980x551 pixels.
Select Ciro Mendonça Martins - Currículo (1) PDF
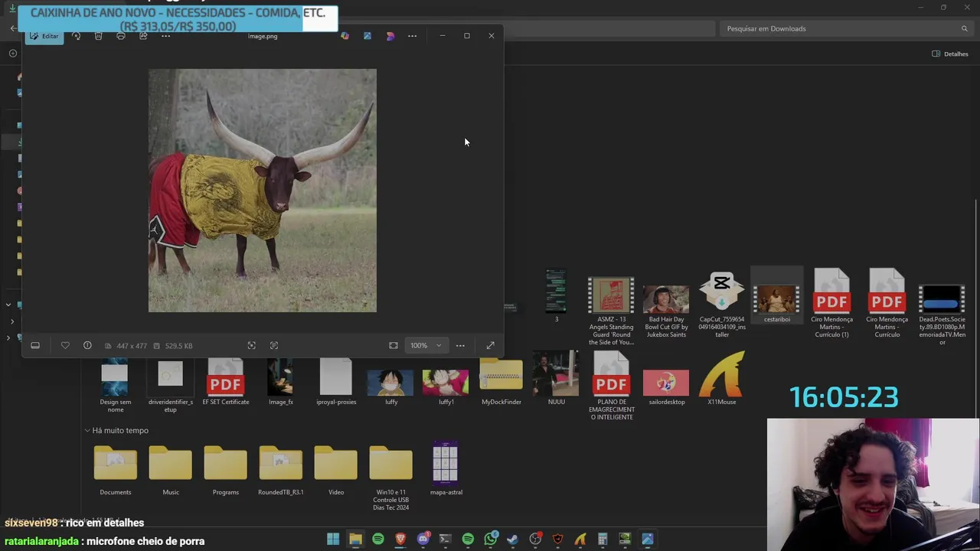tap(832, 302)
